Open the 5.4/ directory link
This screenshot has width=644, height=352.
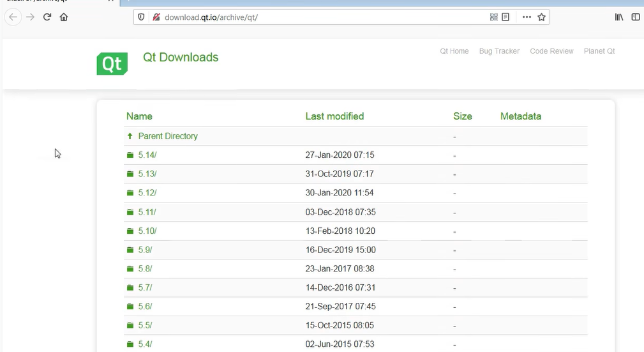tap(145, 344)
